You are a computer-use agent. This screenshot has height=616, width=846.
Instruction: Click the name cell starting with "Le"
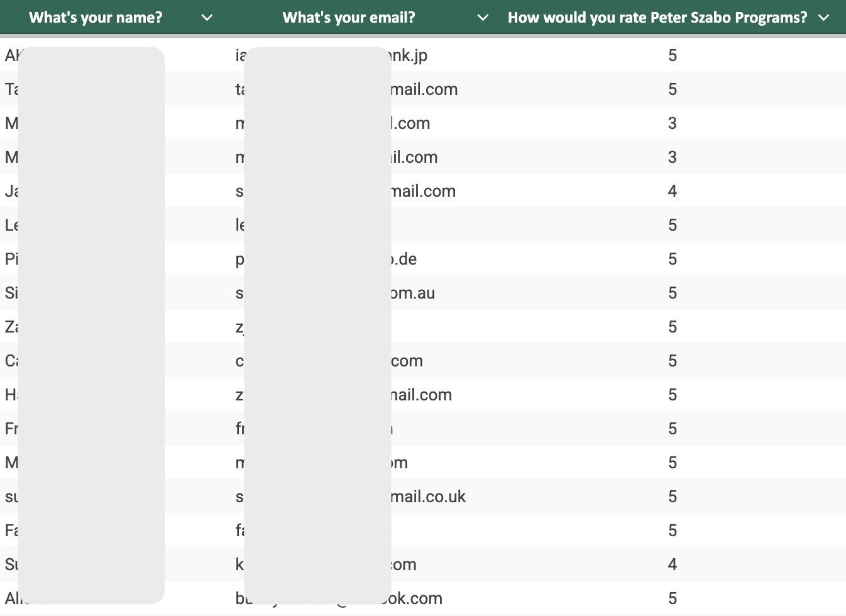tap(11, 225)
